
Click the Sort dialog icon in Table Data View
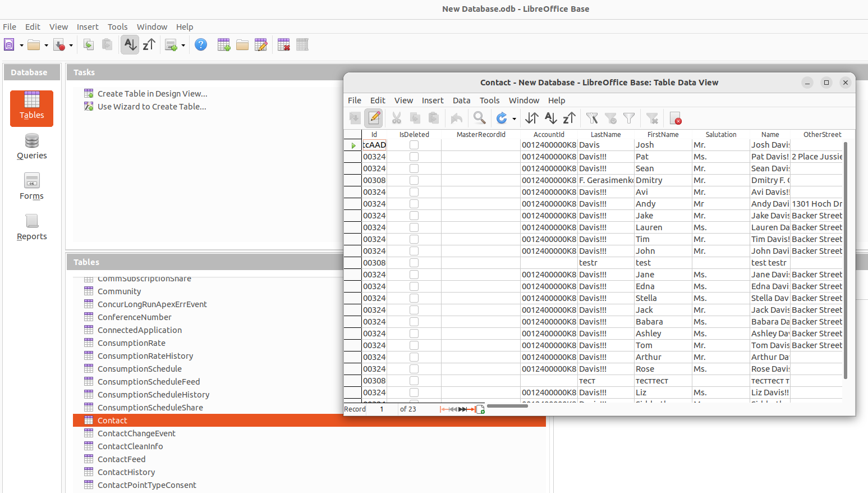tap(532, 118)
